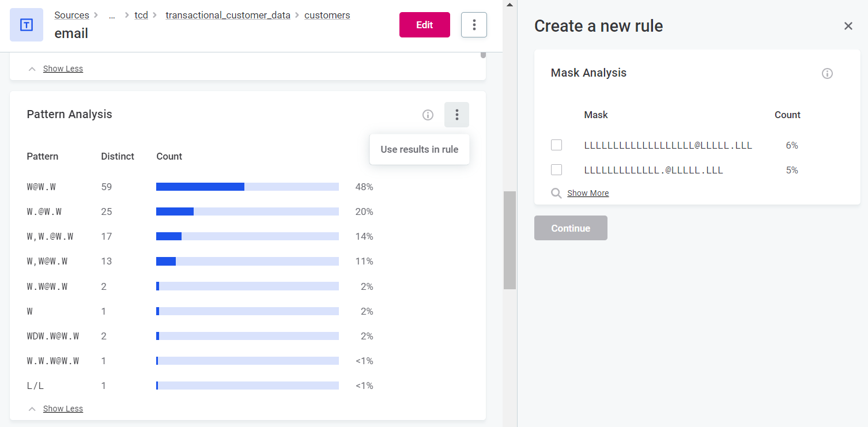Expand masks list with Show More
The image size is (868, 427).
click(x=587, y=193)
